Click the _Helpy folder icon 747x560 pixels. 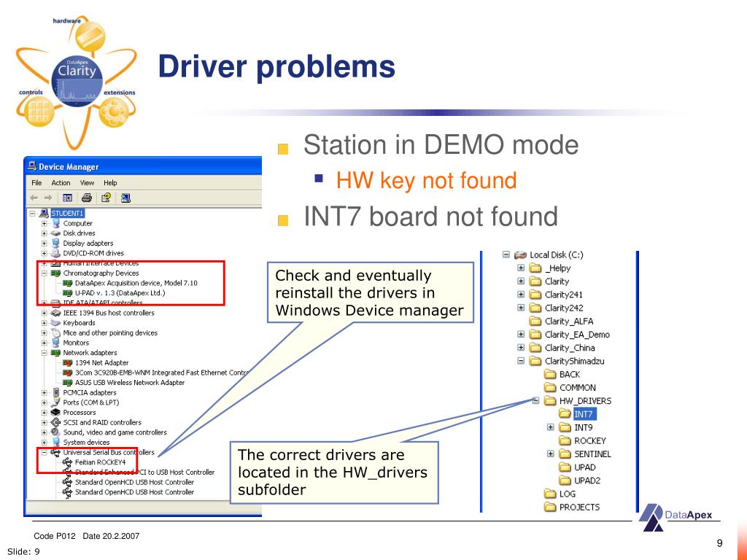[x=535, y=268]
